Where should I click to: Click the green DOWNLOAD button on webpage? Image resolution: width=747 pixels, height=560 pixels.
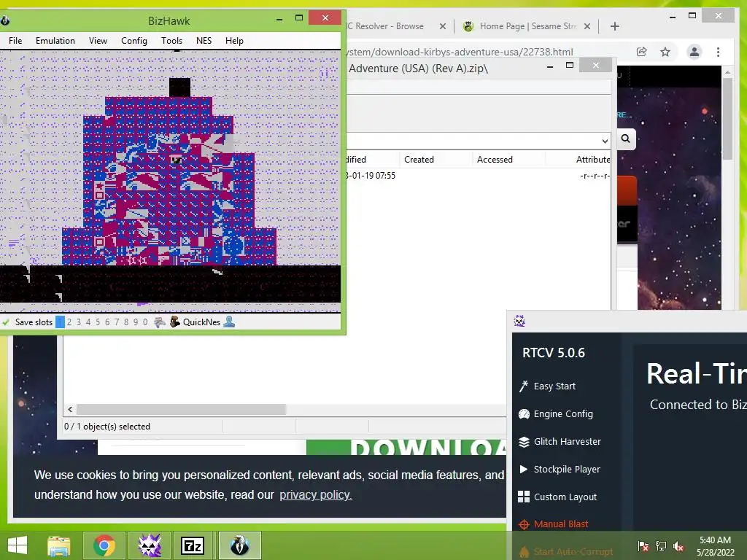[x=406, y=447]
